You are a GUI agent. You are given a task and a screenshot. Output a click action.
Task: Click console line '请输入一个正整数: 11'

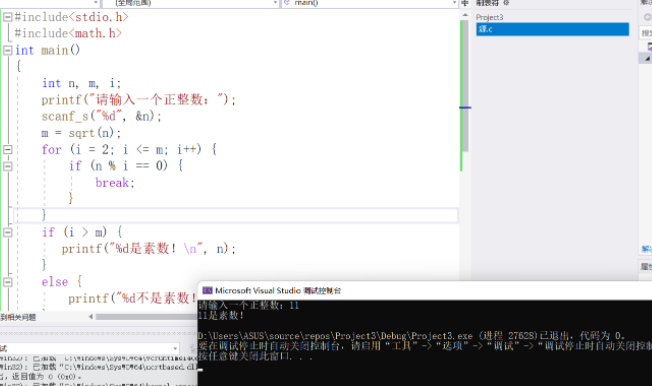click(249, 306)
